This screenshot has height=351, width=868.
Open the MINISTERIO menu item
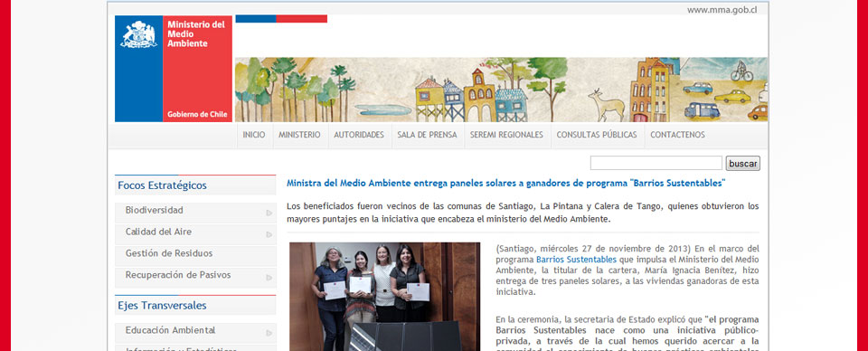299,135
